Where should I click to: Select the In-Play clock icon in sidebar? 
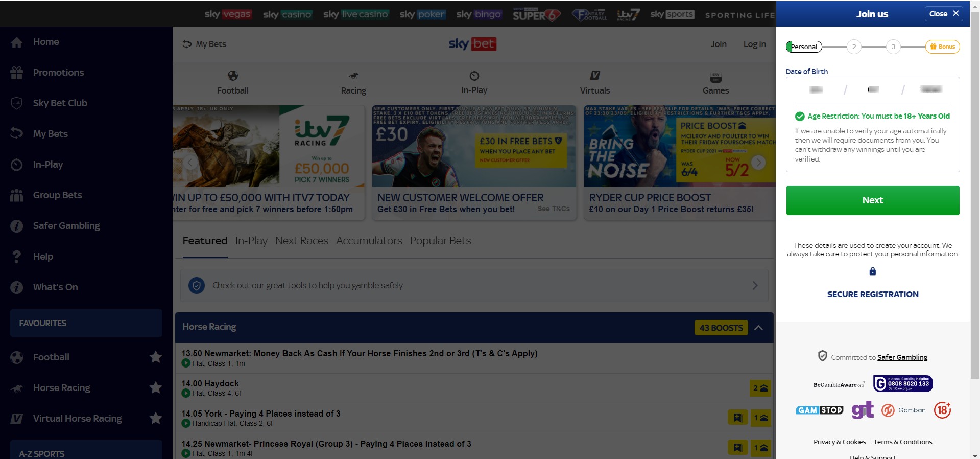pyautogui.click(x=16, y=165)
